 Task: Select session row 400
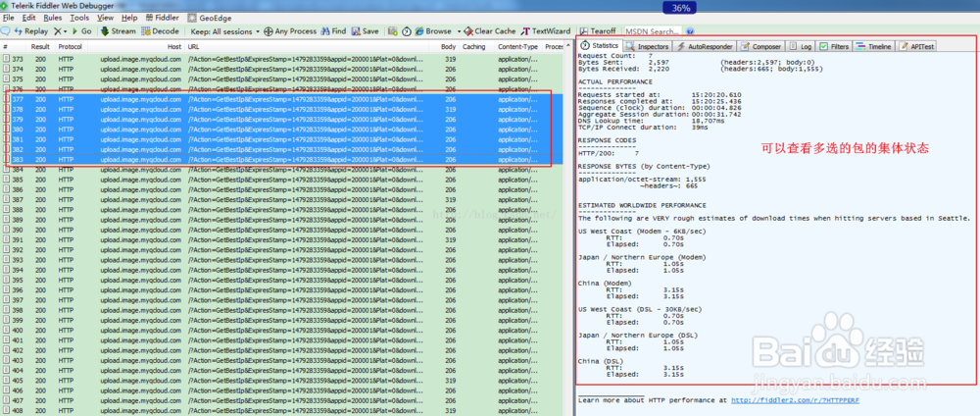click(281, 331)
